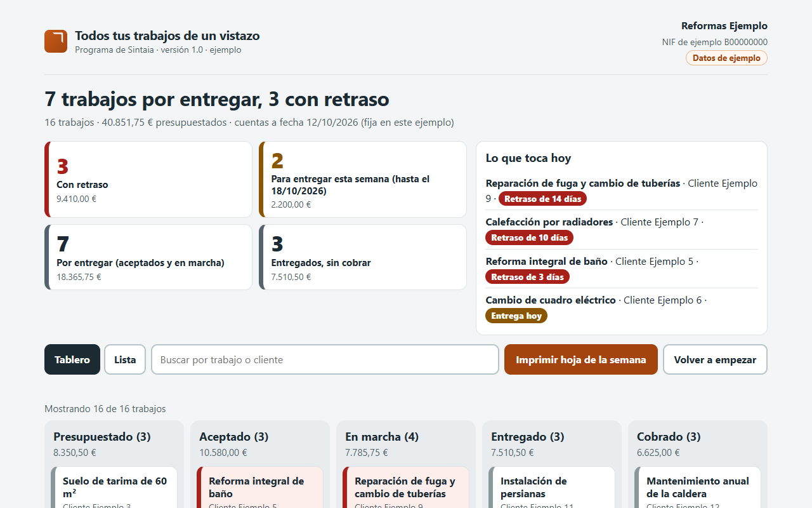
Task: Click the NIF de ejemplo B00000000 text
Action: click(x=715, y=42)
